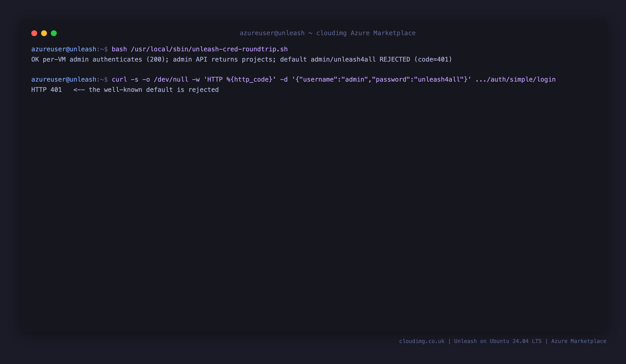
Task: Click the terminal title 'azureuser@unleash ~ cloudimg Azure Marketplace'
Action: 327,33
